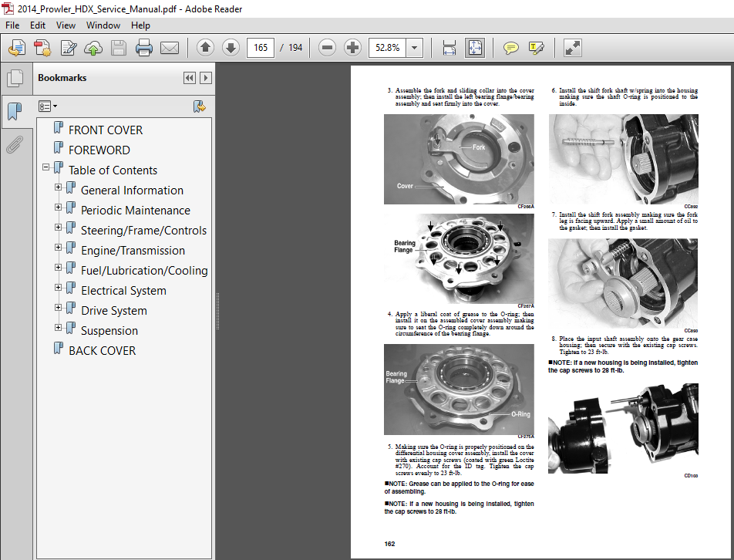Toggle the Bookmarks panel icon
Screen dimensions: 734x560
(x=15, y=111)
